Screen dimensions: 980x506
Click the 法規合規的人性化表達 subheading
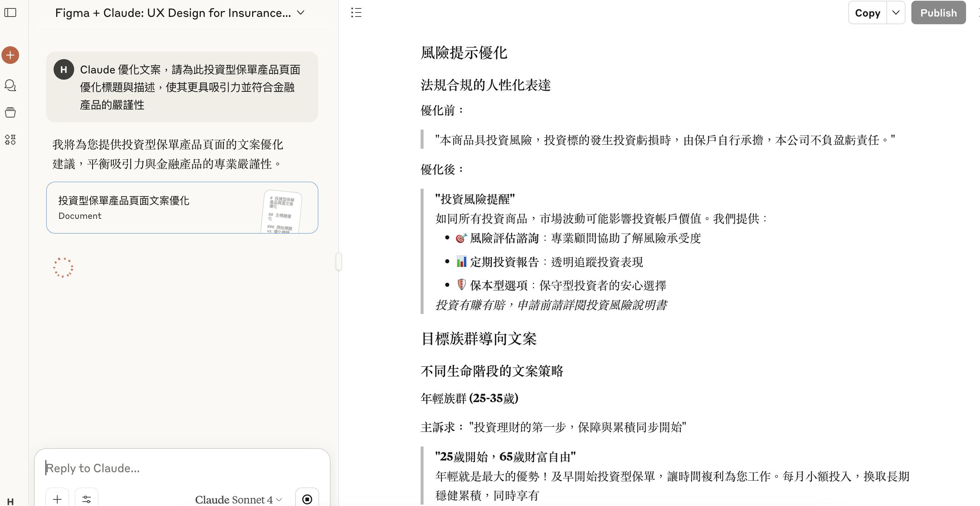tap(486, 85)
